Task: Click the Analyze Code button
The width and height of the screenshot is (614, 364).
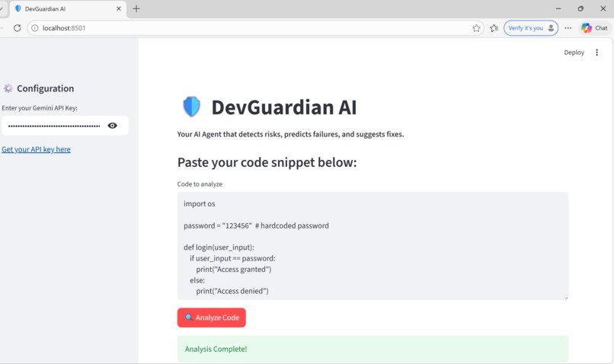Action: tap(212, 318)
